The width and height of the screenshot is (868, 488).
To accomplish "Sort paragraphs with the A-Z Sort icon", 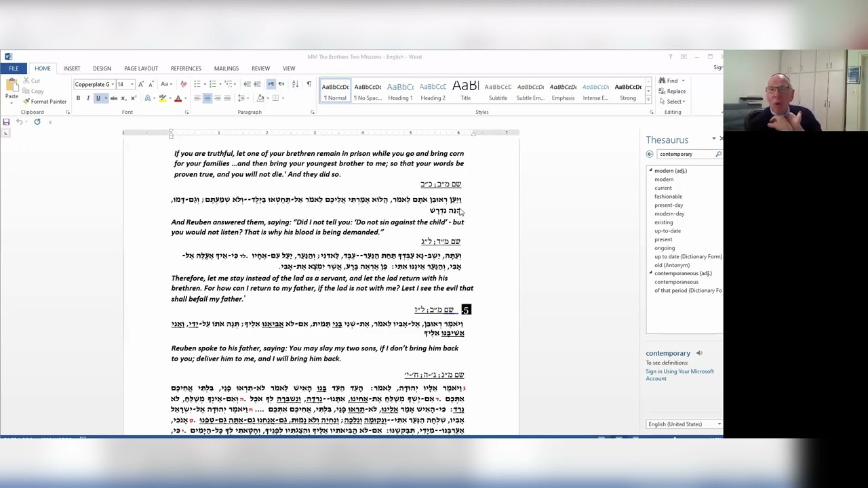I will pyautogui.click(x=295, y=84).
